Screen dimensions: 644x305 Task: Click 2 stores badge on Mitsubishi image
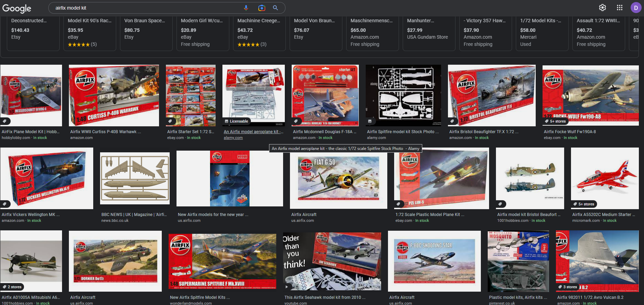(x=12, y=287)
